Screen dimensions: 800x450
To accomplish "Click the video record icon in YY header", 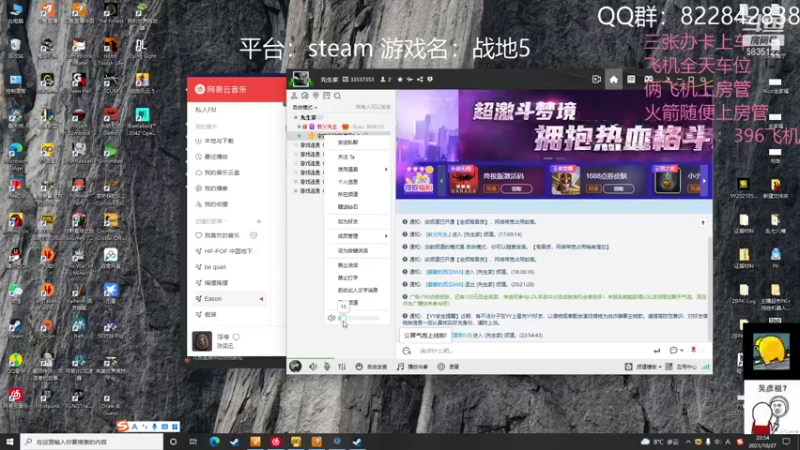I will point(596,80).
